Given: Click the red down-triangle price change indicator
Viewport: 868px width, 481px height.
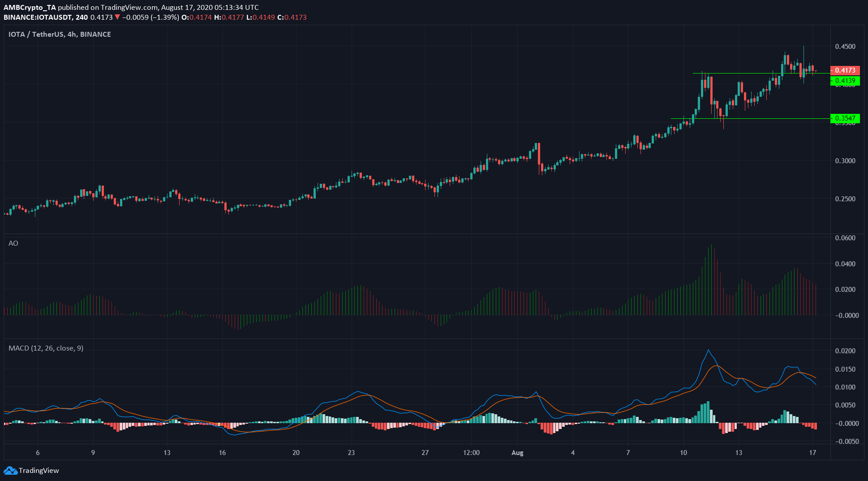Looking at the screenshot, I should pos(117,17).
